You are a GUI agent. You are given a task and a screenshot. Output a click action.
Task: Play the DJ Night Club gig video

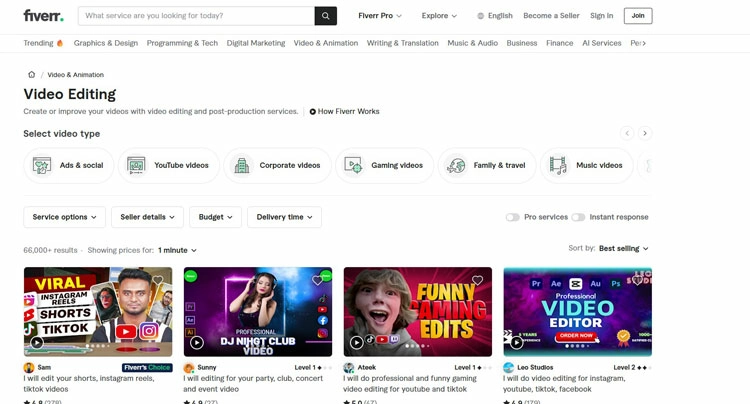(197, 342)
